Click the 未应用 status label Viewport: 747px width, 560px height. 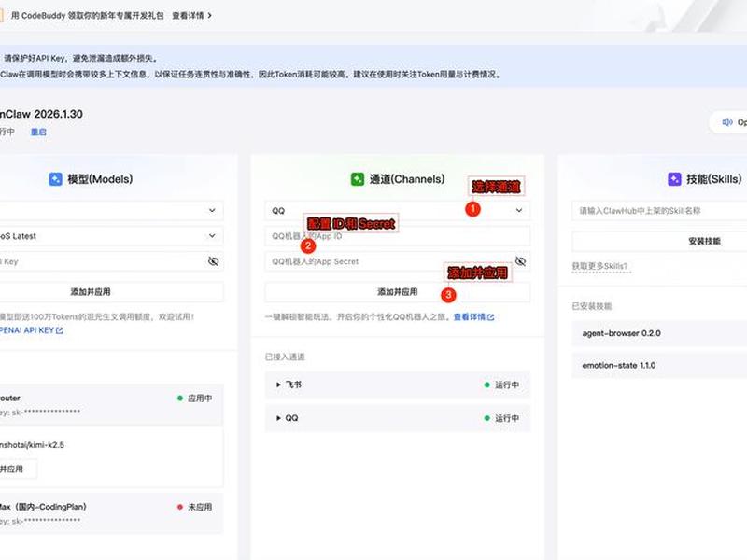pyautogui.click(x=200, y=507)
